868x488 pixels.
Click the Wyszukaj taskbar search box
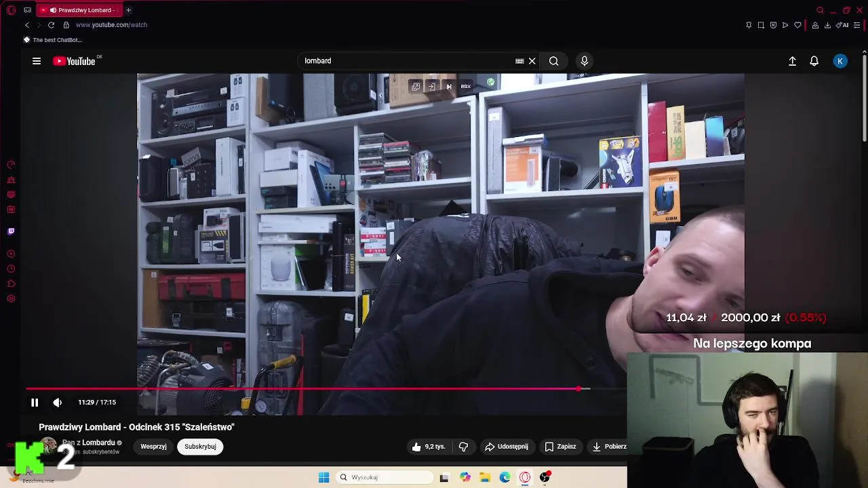pos(385,477)
